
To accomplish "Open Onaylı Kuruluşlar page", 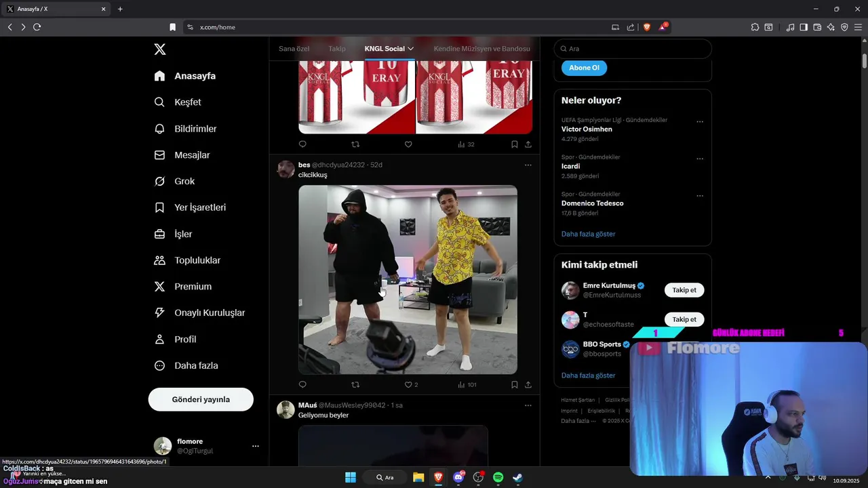I will point(200,313).
